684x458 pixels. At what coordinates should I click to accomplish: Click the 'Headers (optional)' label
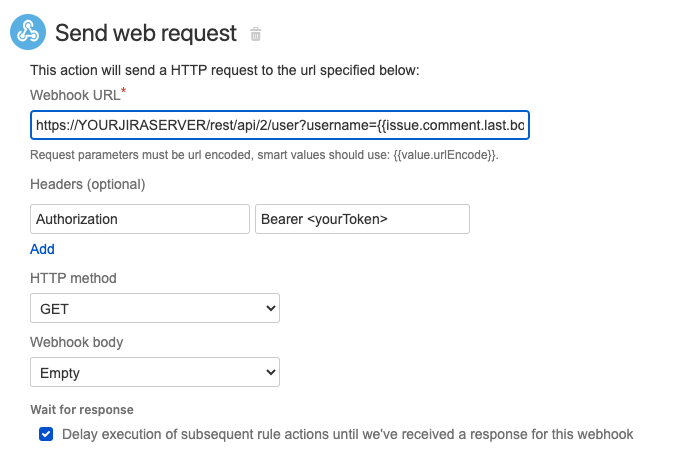[x=88, y=185]
